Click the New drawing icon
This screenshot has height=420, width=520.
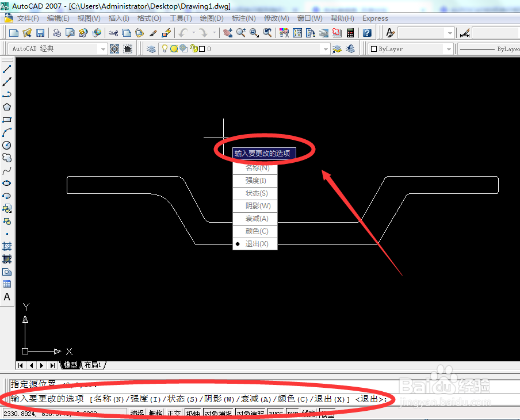point(14,33)
